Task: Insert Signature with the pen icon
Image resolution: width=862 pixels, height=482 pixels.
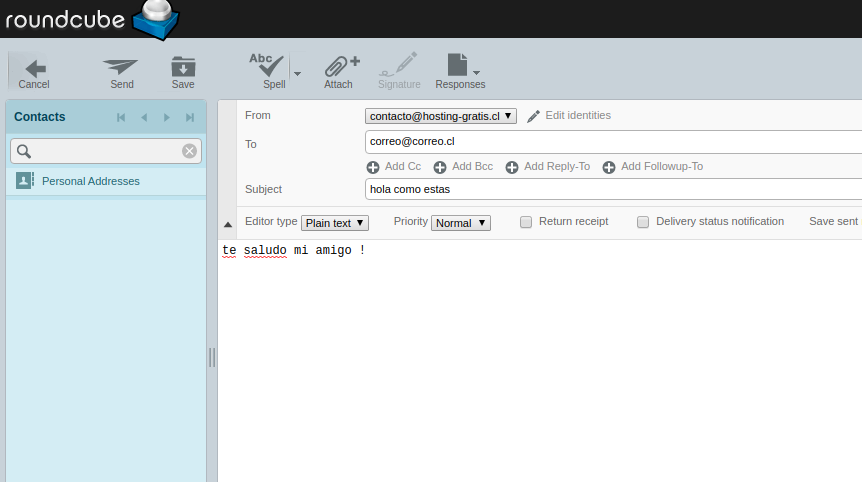Action: pos(399,71)
